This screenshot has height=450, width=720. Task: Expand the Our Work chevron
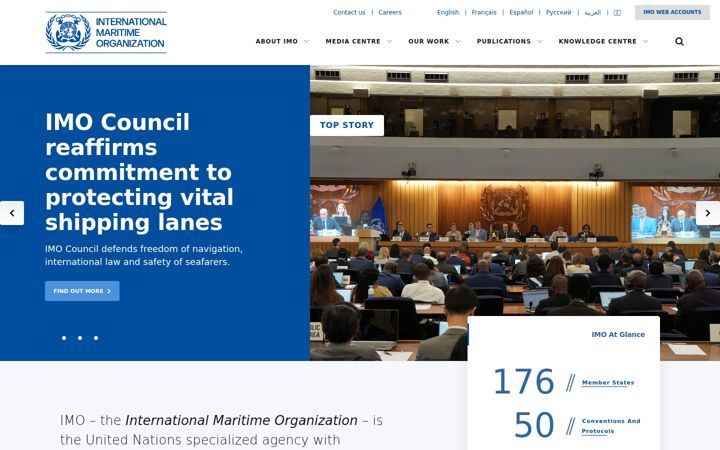pos(458,41)
